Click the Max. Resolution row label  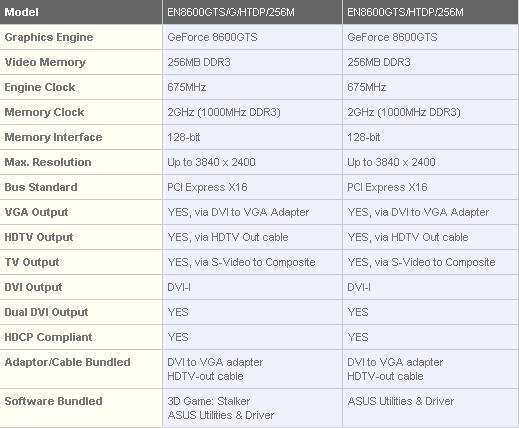(x=48, y=162)
